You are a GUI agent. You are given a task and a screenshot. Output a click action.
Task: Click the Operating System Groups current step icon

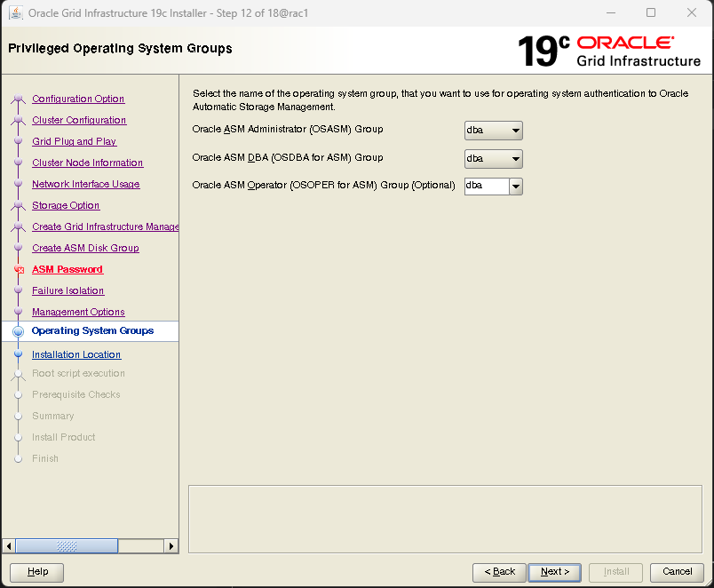(x=19, y=331)
